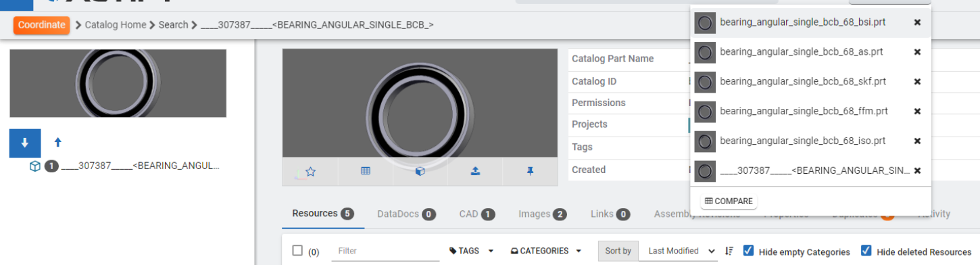Switch to the Resources tab

tap(323, 214)
